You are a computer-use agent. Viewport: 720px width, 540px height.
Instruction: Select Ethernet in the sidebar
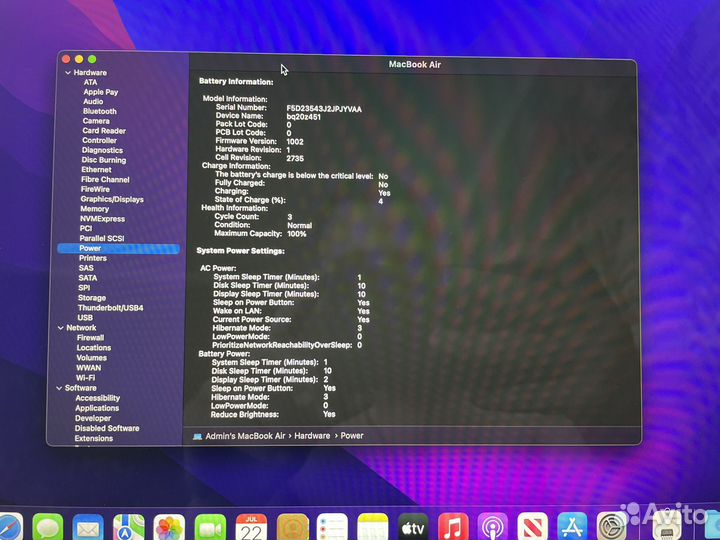[96, 169]
